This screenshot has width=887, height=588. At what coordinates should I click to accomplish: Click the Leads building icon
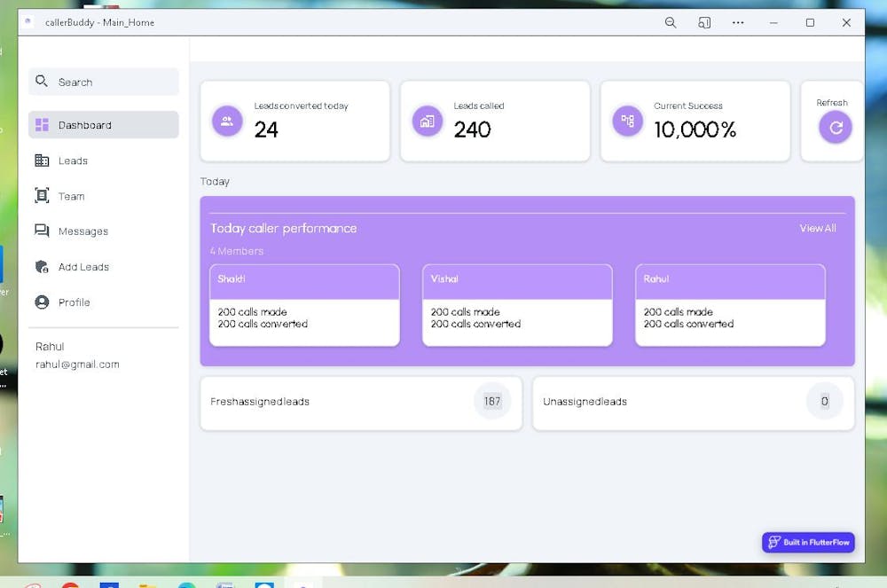coord(42,161)
